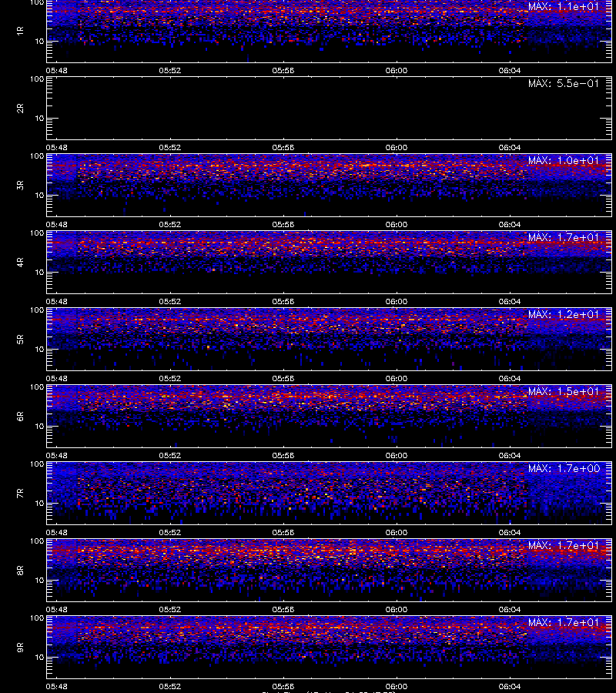
Task: Select the 6R axis label
Action: (x=20, y=416)
